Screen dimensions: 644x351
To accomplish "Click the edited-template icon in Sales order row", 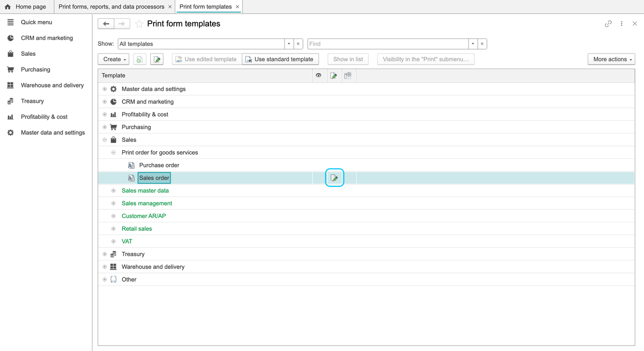I will click(334, 178).
